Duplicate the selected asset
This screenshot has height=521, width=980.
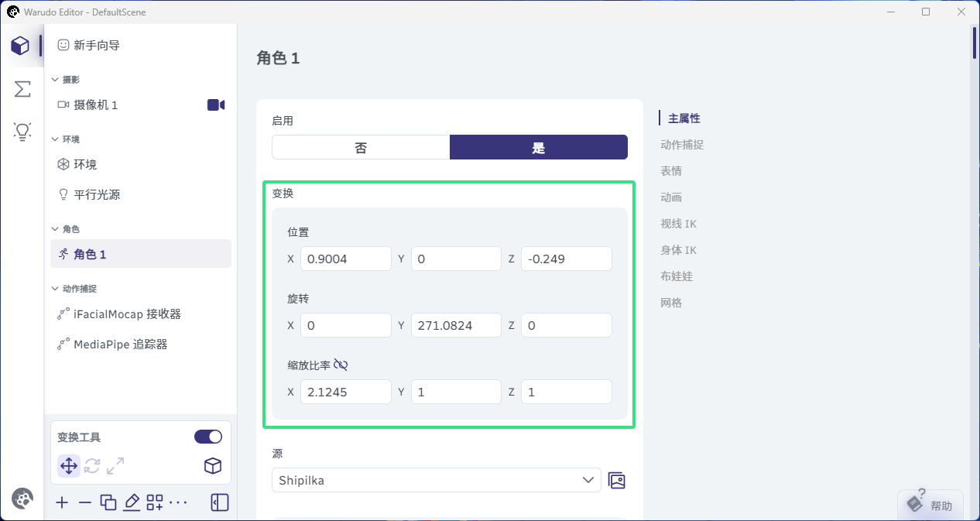108,502
